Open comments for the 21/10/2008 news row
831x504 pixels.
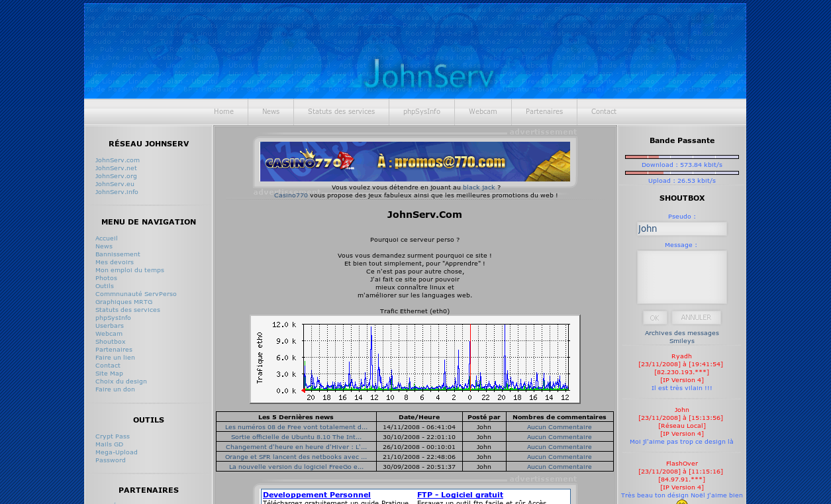560,457
